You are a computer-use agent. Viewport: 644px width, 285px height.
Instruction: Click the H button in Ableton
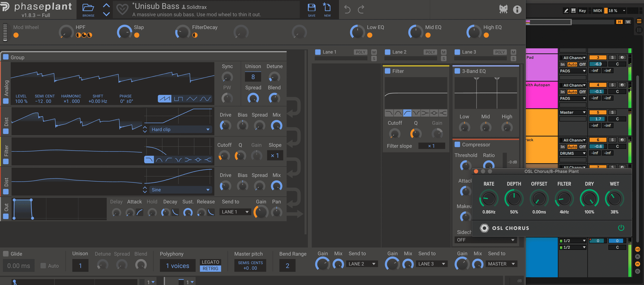(619, 22)
